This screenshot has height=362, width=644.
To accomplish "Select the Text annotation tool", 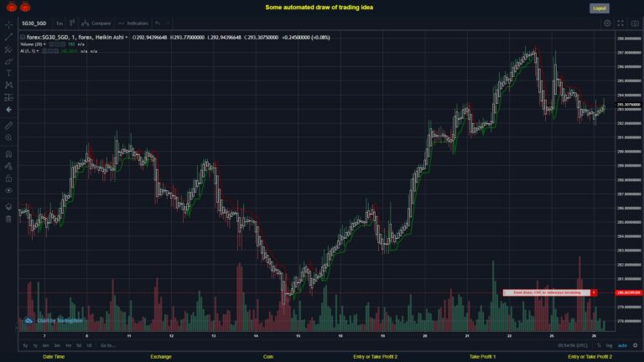I will coord(8,74).
